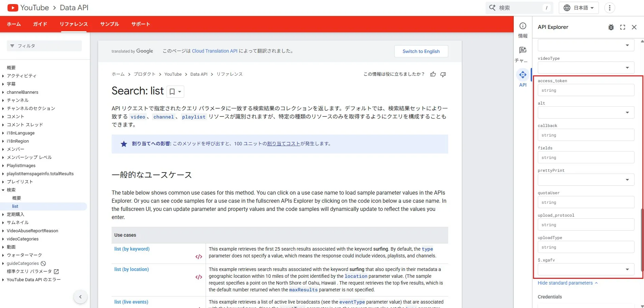Open the list (by keyword) use case

pos(132,249)
